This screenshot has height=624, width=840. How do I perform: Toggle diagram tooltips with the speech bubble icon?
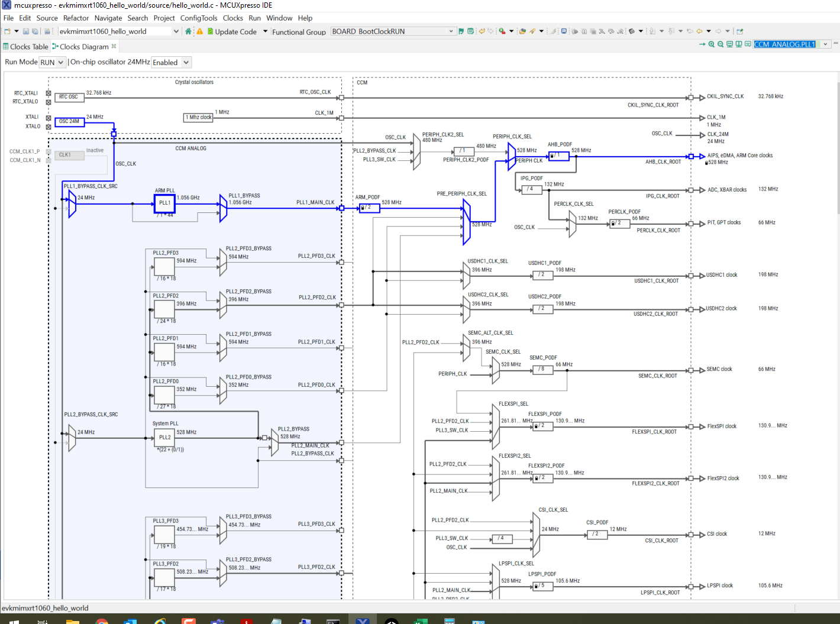[747, 44]
